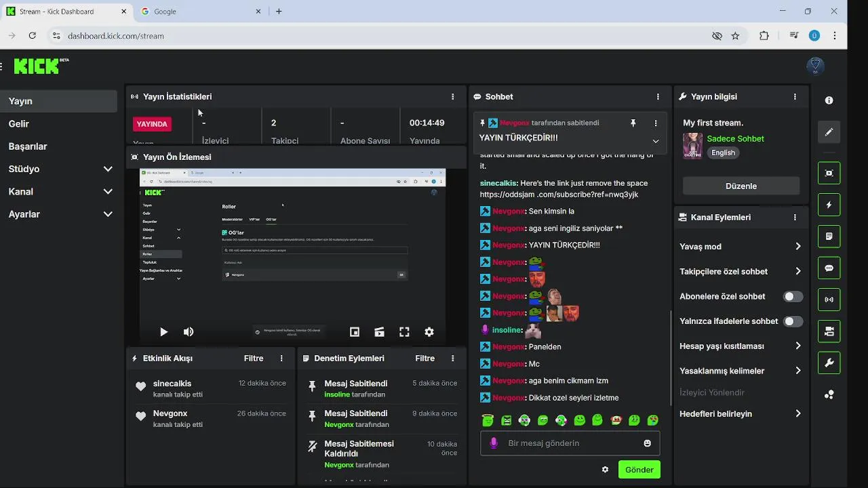
Task: Toggle the broadcast stats widget icon in sidebar
Action: [x=829, y=300]
